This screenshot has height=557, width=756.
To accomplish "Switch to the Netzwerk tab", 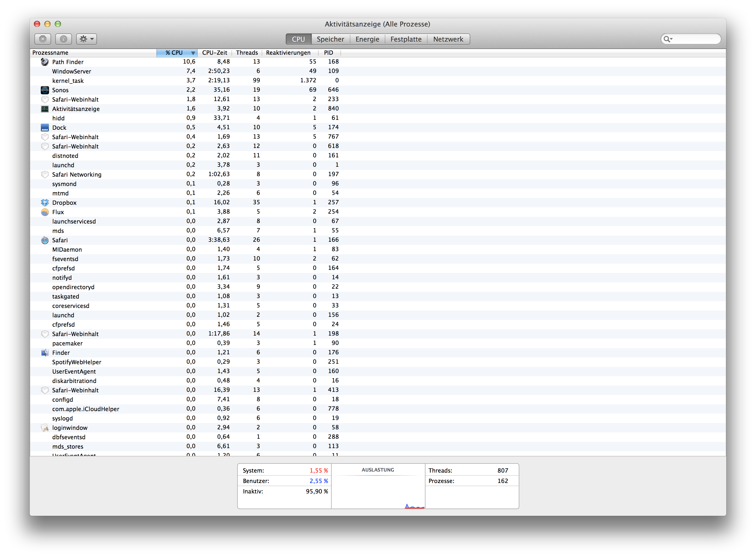I will [x=448, y=39].
